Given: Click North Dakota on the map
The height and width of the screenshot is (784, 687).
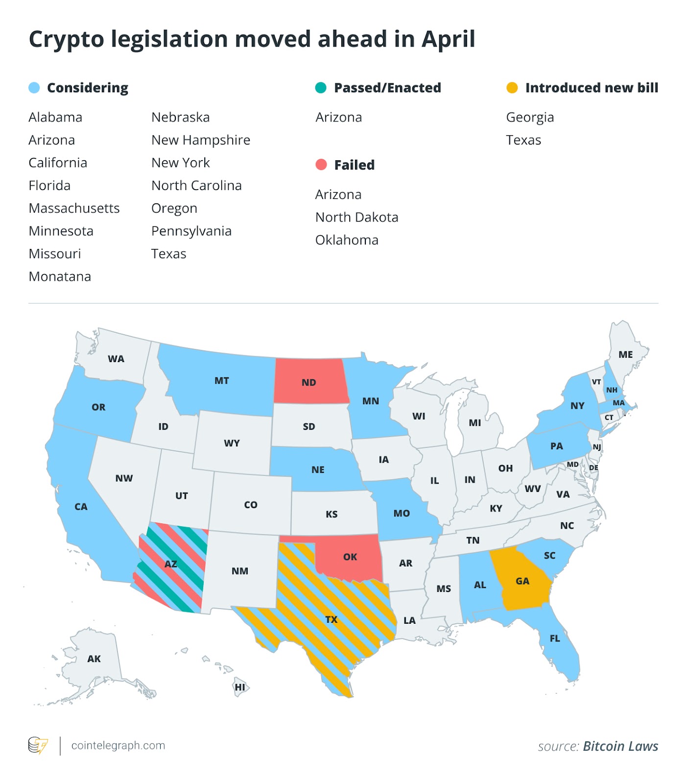Looking at the screenshot, I should [x=309, y=382].
